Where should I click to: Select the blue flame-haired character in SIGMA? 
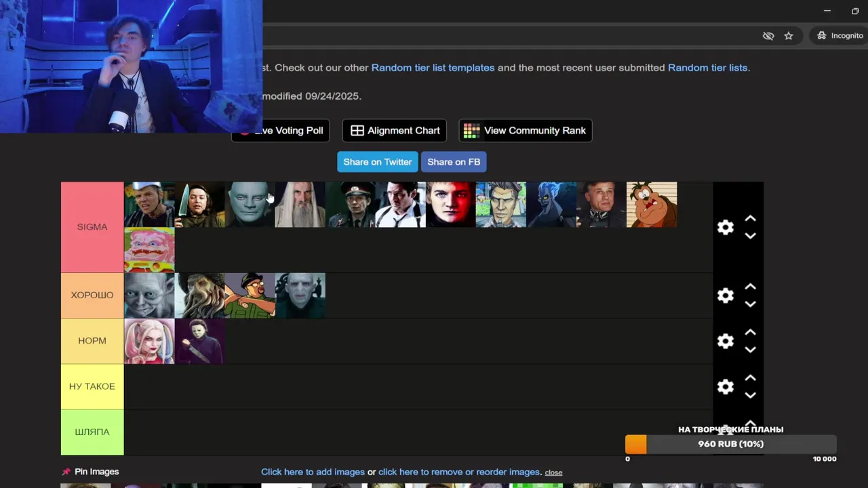[x=551, y=205]
